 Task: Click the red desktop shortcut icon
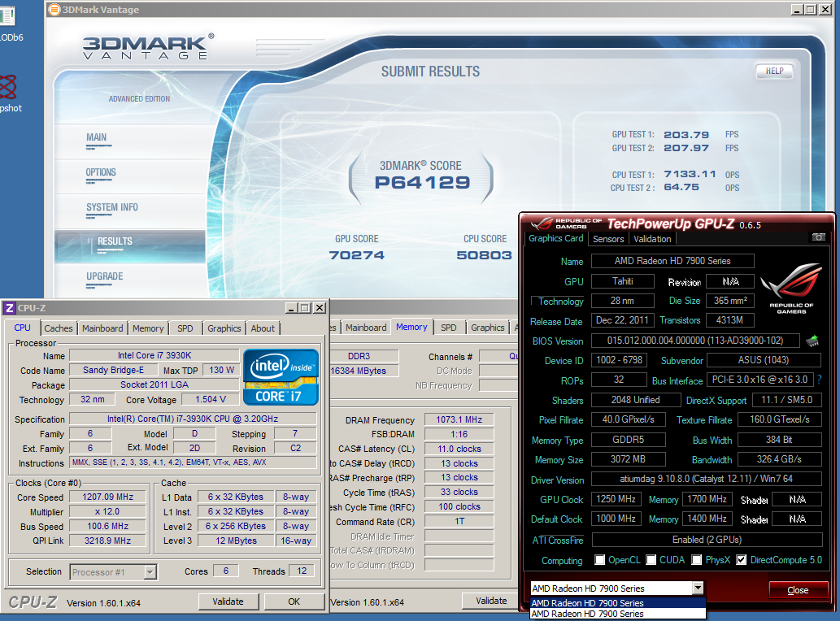click(x=8, y=87)
